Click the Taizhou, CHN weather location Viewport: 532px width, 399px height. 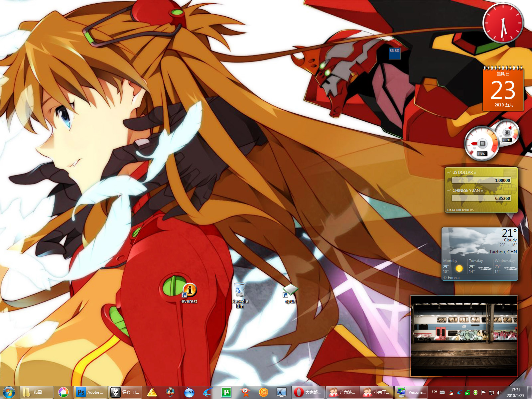(x=503, y=252)
